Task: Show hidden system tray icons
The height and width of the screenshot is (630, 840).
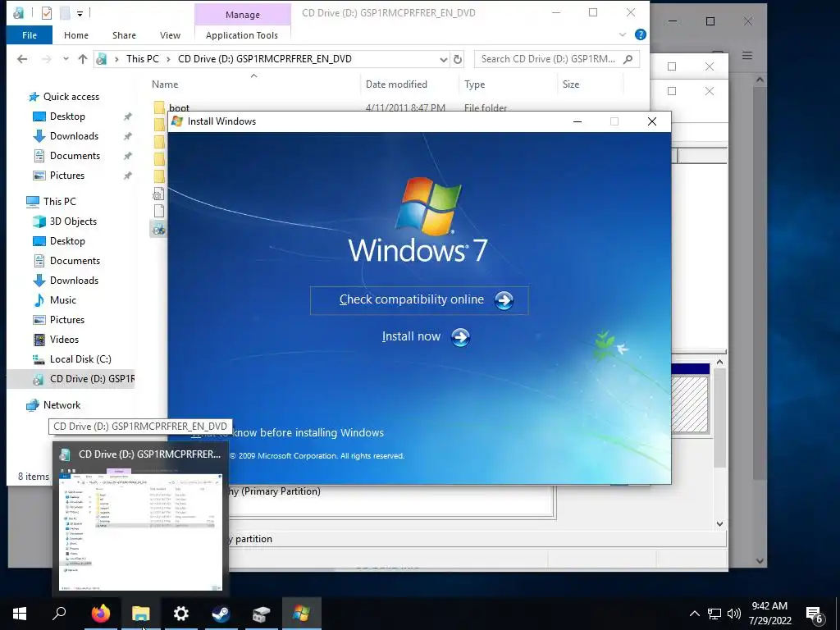Action: click(x=694, y=614)
